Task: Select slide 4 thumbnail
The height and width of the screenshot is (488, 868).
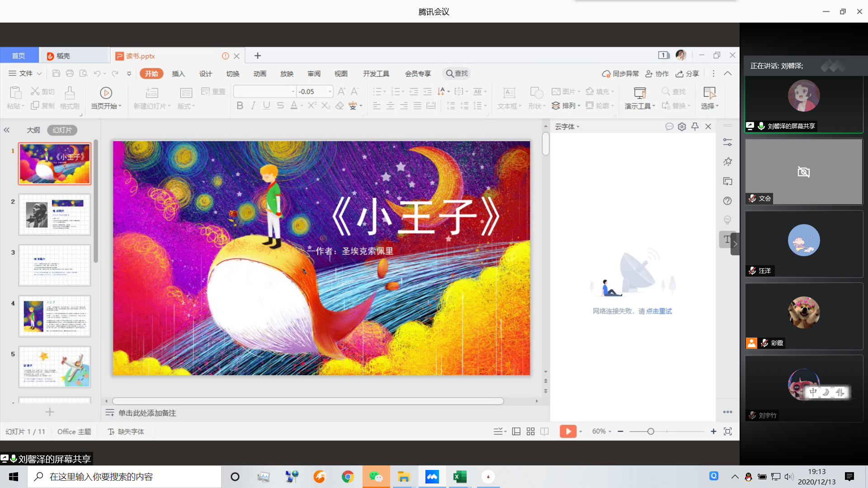Action: (x=55, y=316)
